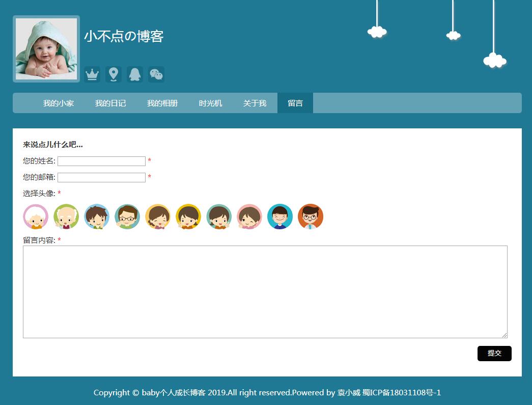Click the 提交 submit button

[x=494, y=354]
